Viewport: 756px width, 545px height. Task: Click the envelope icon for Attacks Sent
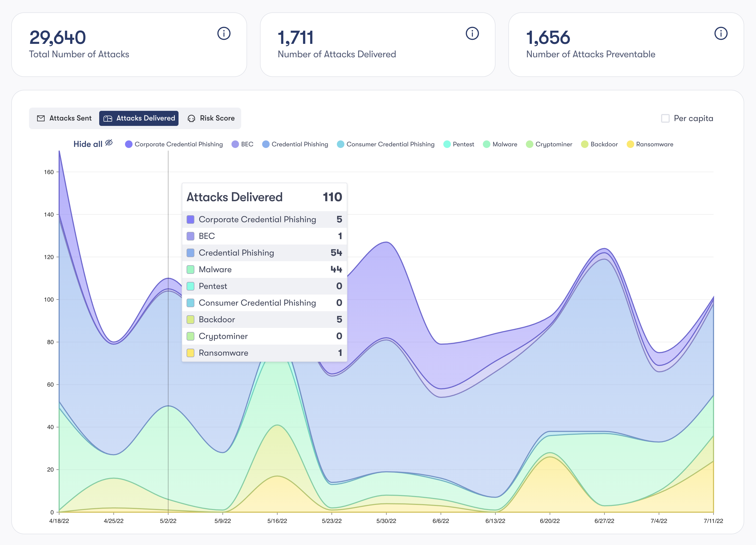coord(41,118)
